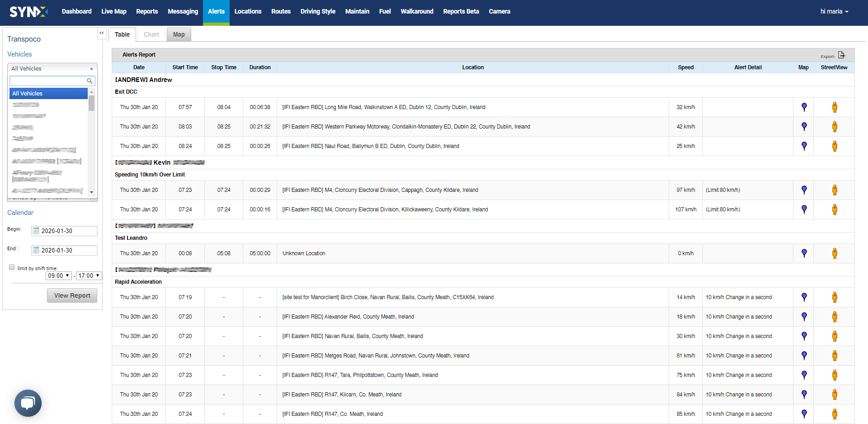The height and width of the screenshot is (424, 868).
Task: Enable limit by shift time checkbox
Action: pyautogui.click(x=12, y=267)
